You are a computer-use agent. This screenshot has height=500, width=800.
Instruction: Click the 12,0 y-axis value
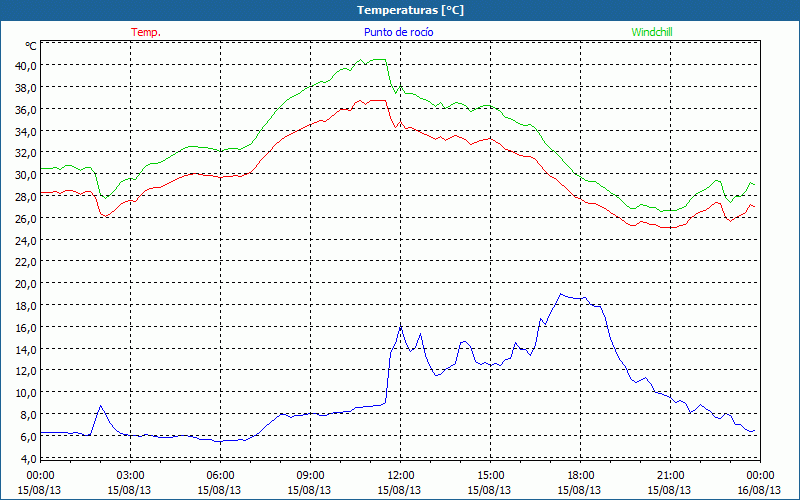pos(26,371)
